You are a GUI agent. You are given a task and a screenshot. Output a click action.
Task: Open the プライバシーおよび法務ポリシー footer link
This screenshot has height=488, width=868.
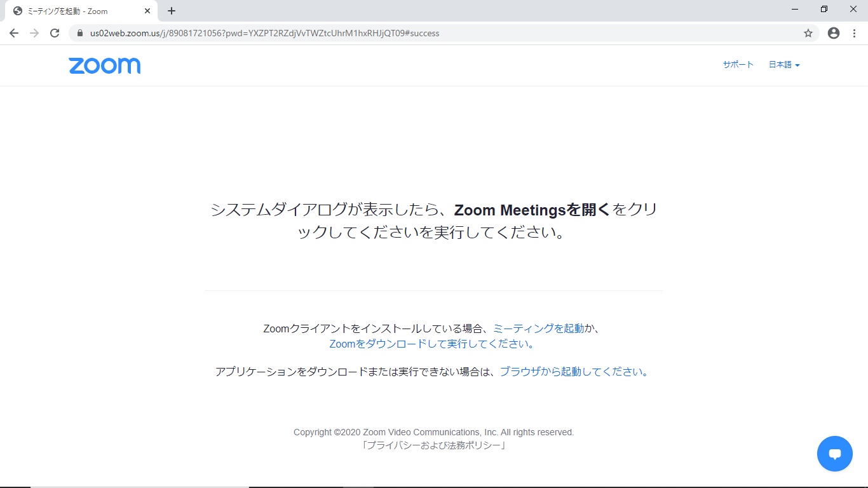point(434,445)
